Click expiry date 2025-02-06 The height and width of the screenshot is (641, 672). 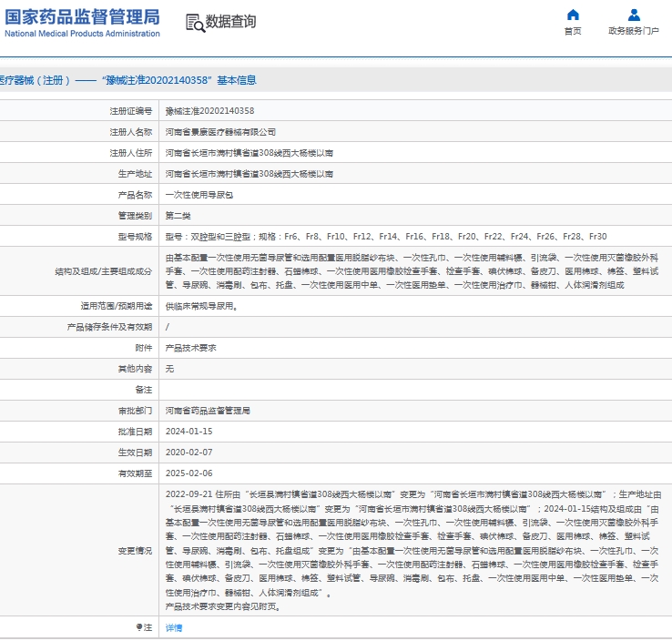point(189,473)
